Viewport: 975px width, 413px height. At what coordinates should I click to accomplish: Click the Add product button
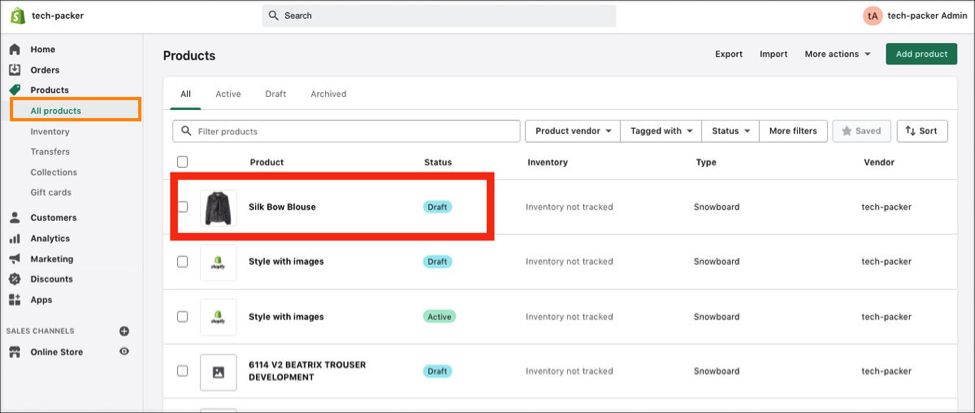[x=922, y=54]
